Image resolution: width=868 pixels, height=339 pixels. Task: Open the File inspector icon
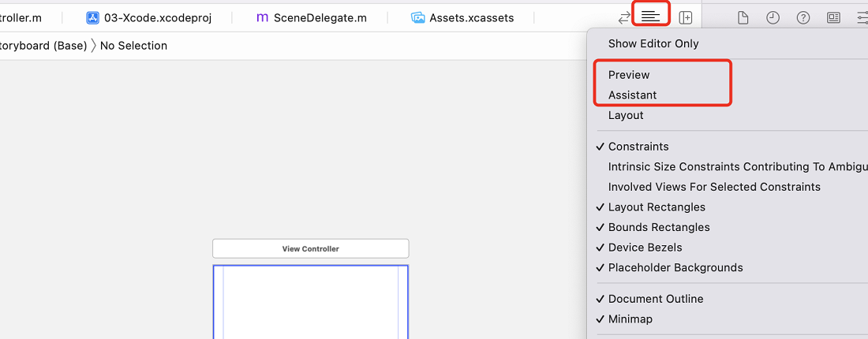(743, 17)
